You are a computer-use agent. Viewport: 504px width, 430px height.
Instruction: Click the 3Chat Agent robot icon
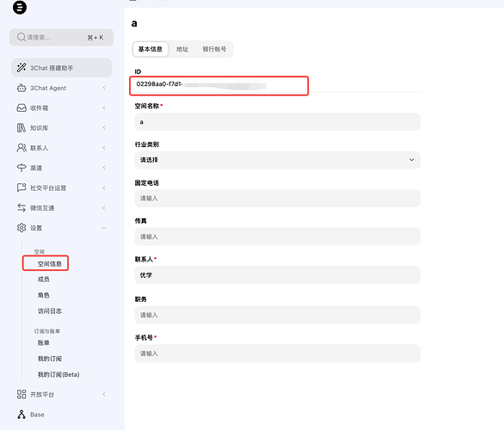(22, 88)
